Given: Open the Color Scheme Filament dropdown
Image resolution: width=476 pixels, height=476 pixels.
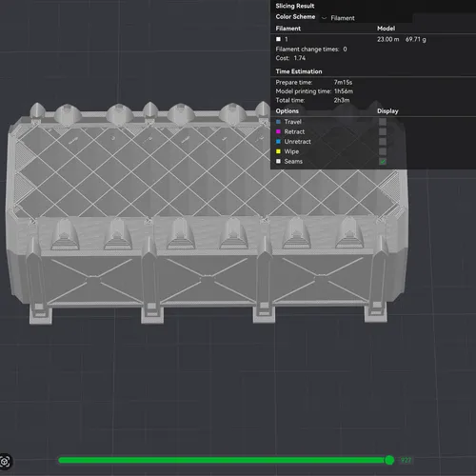Looking at the screenshot, I should [x=367, y=18].
